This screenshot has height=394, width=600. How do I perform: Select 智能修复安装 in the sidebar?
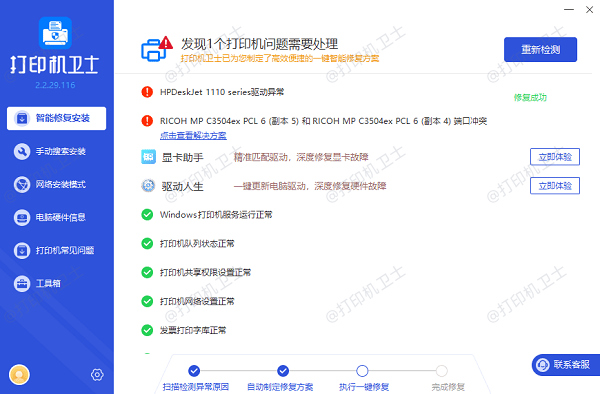click(x=57, y=118)
